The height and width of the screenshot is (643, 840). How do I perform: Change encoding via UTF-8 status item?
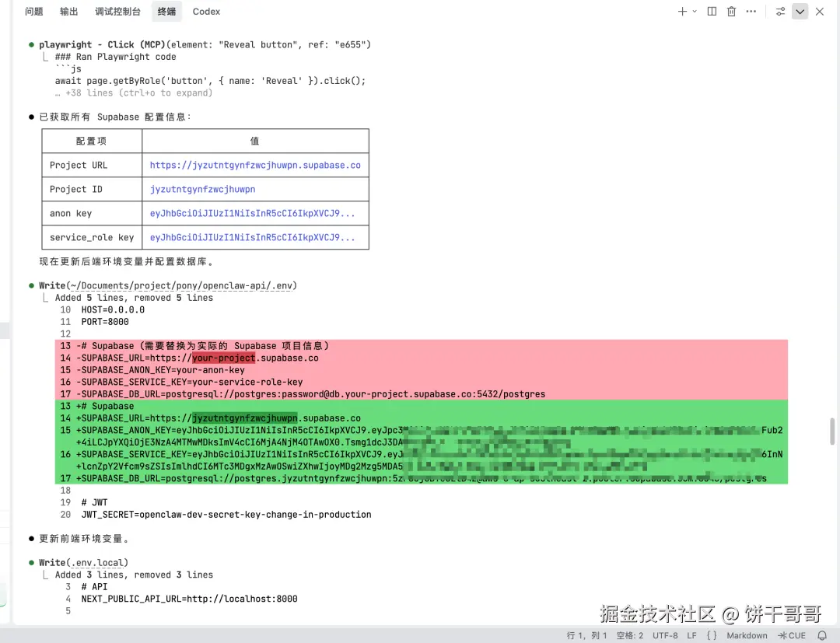665,635
